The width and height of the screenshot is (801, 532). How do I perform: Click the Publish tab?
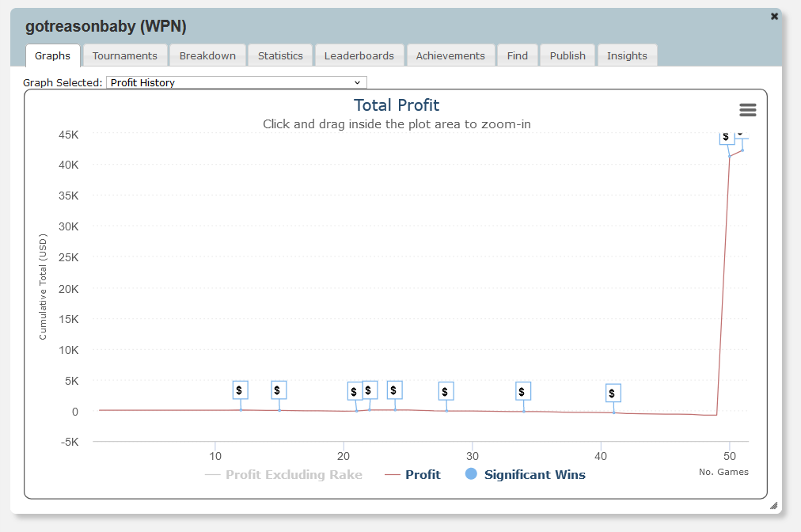(x=568, y=55)
